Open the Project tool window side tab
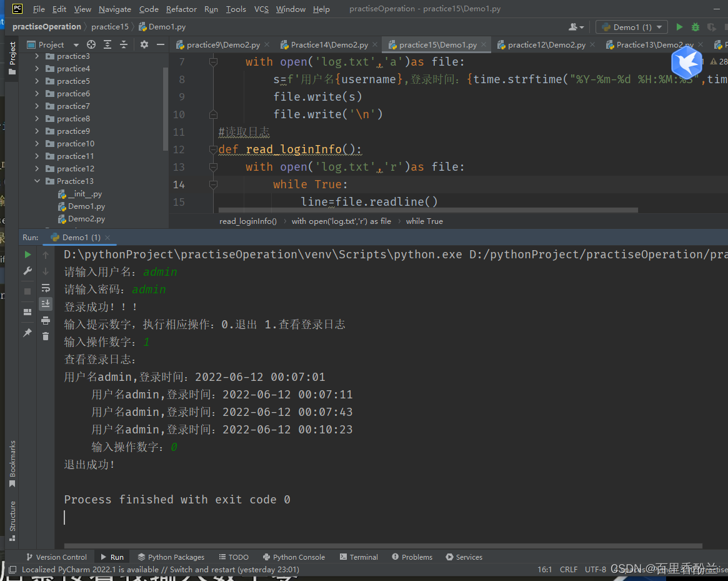 12,58
